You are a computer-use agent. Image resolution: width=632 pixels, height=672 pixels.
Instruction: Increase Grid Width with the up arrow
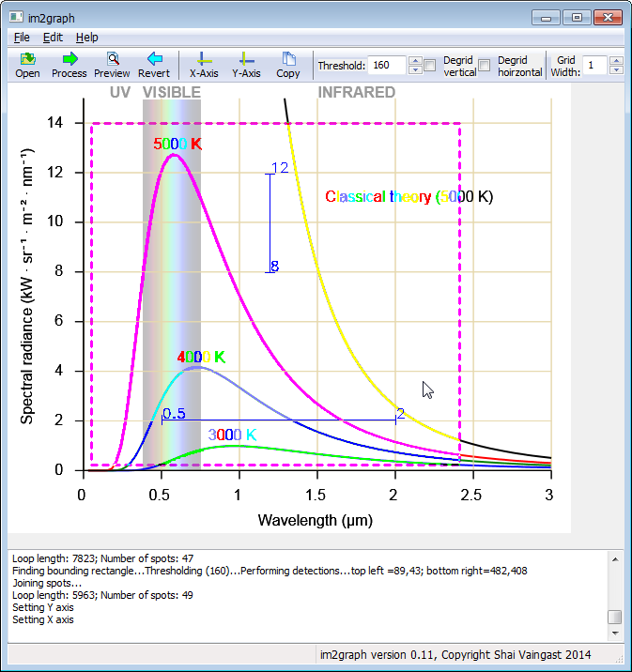tap(616, 61)
